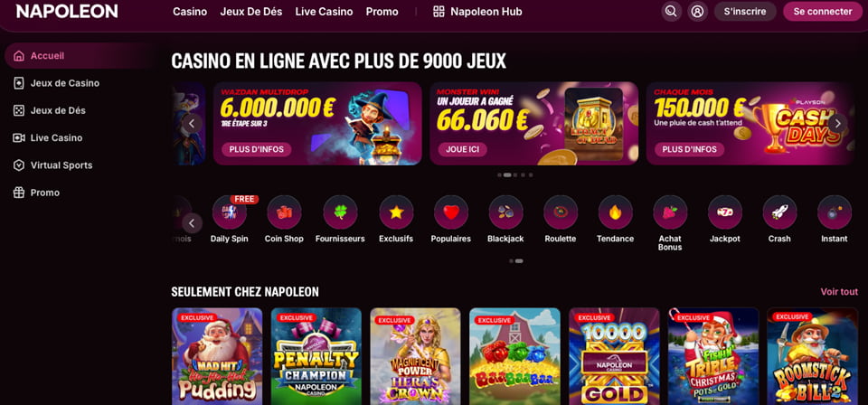Select the Coin Shop category icon
Image resolution: width=868 pixels, height=405 pixels.
pos(284,212)
